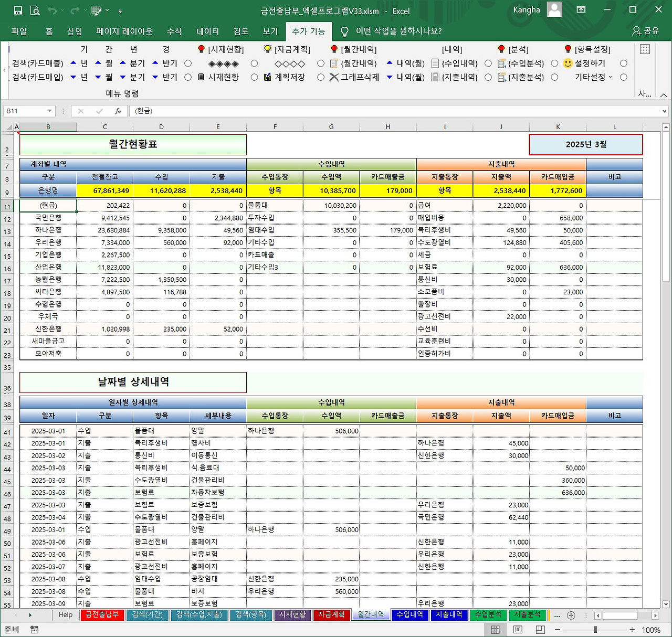Click vertical scrollbar down arrow
672x637 pixels.
click(666, 604)
